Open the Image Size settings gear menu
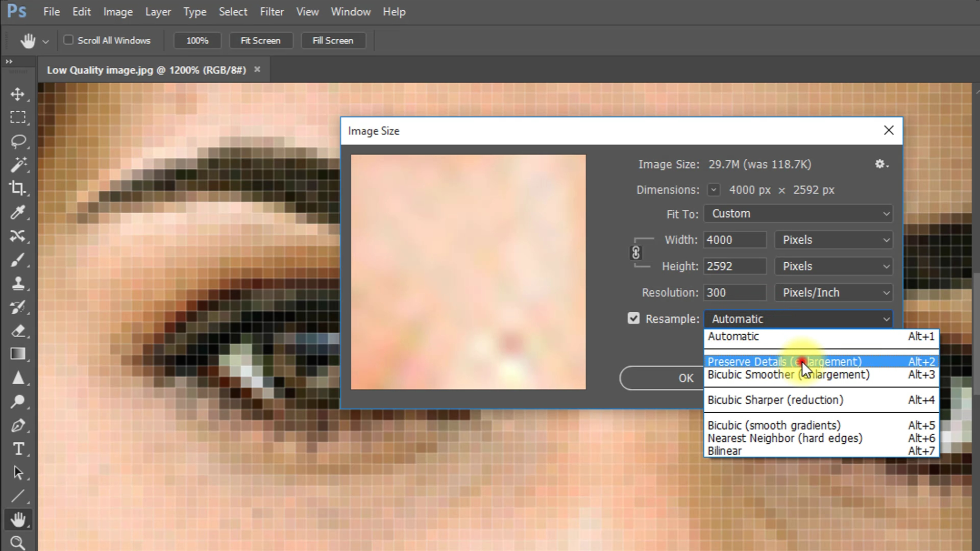The image size is (980, 551). click(x=881, y=164)
